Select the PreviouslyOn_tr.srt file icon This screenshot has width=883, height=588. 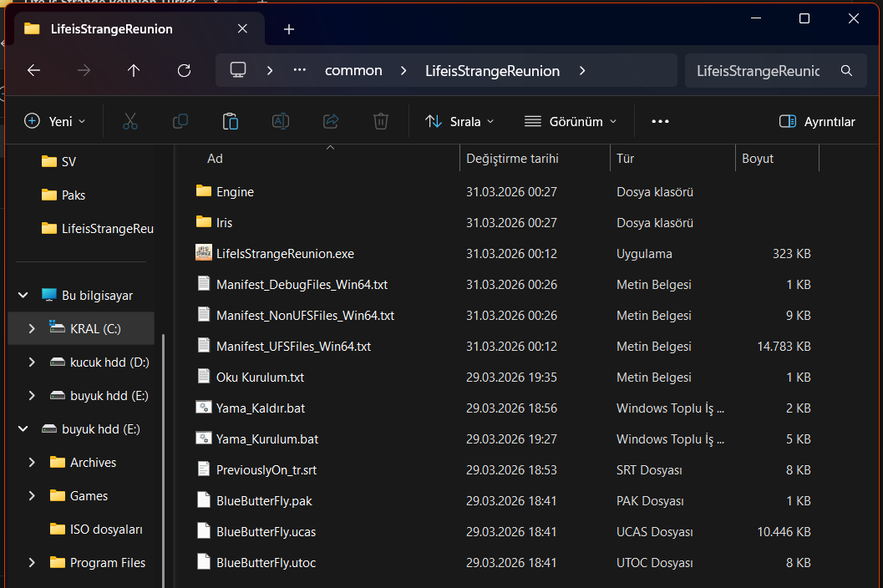[203, 469]
